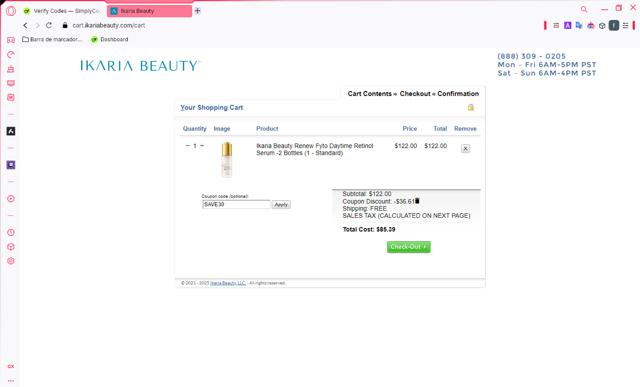Reload the cart page
640x387 pixels.
click(x=49, y=25)
